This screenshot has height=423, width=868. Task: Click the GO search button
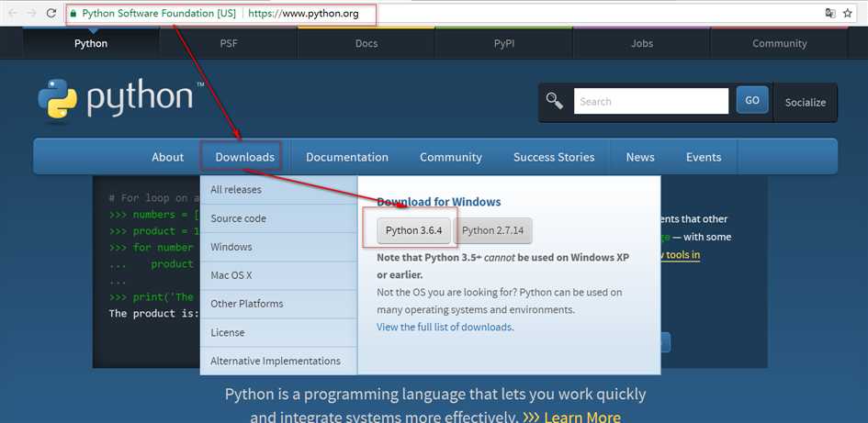751,100
